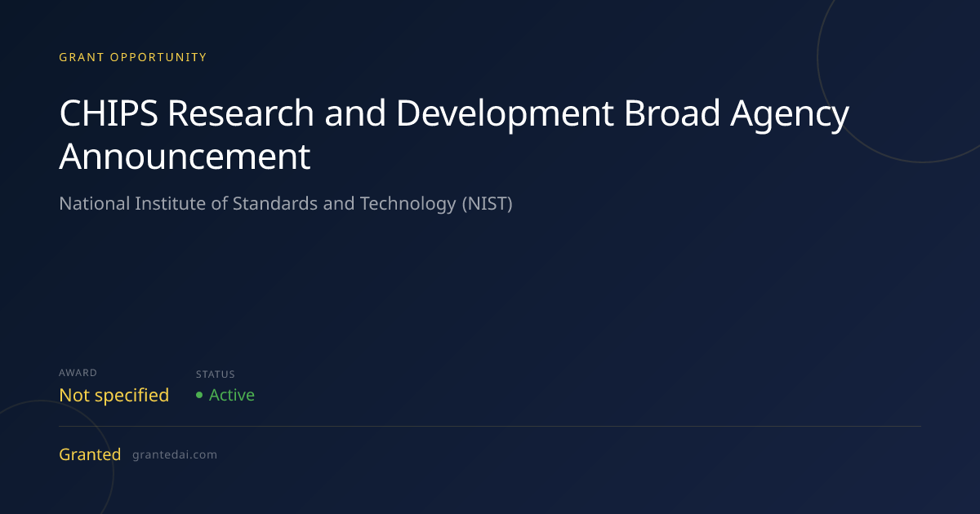Open the grantedai.com link

(175, 454)
